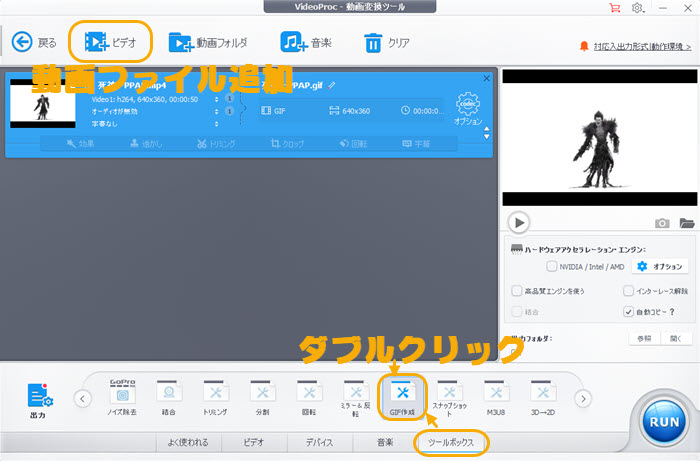
Task: Switch to the ツールボックス tab
Action: [450, 441]
